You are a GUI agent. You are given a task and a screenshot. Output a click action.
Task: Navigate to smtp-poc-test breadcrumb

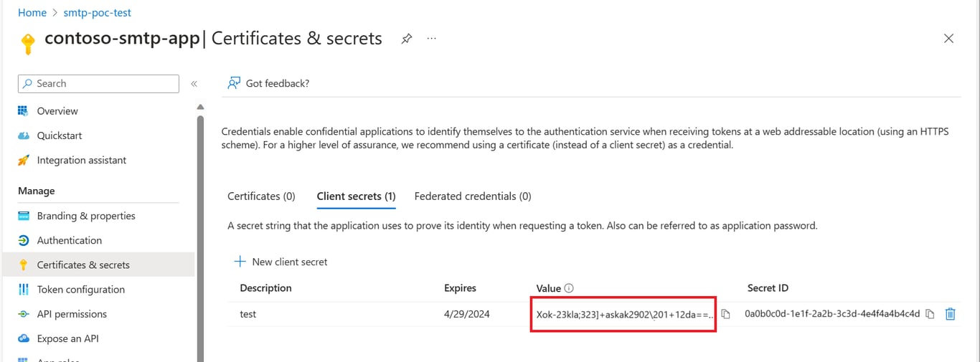(98, 13)
